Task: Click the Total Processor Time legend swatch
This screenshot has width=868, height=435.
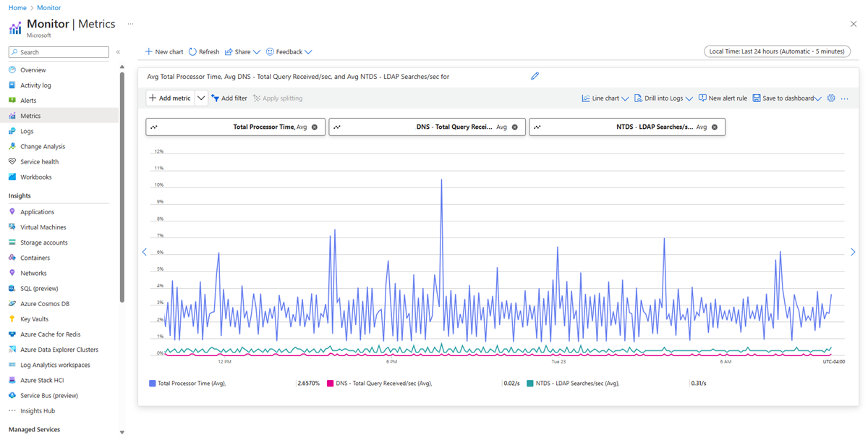Action: click(x=152, y=384)
